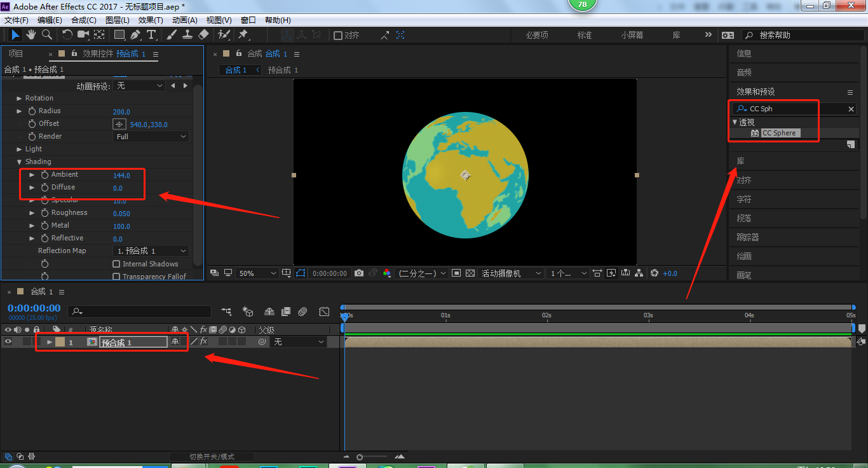Switch to the 标准 workspace
The height and width of the screenshot is (468, 868).
click(585, 36)
